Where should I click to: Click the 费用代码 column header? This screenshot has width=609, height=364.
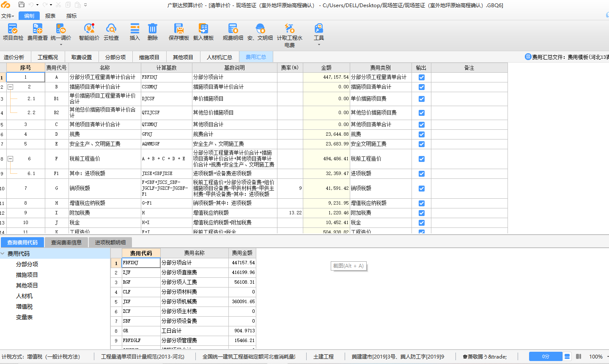pyautogui.click(x=141, y=253)
